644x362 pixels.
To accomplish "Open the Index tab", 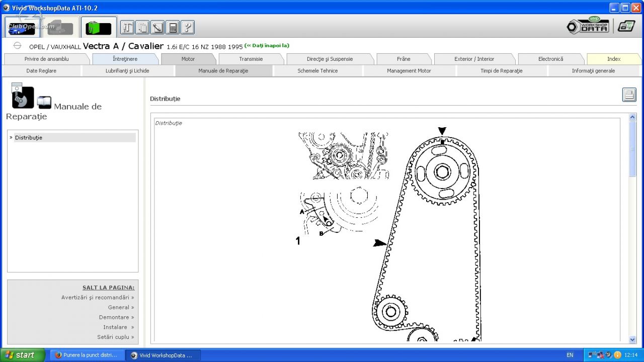I will click(614, 59).
